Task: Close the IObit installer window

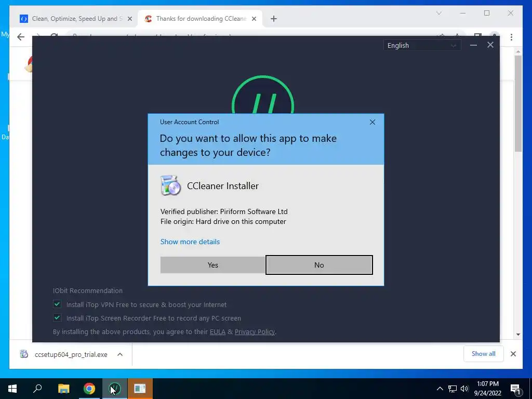Action: 490,45
